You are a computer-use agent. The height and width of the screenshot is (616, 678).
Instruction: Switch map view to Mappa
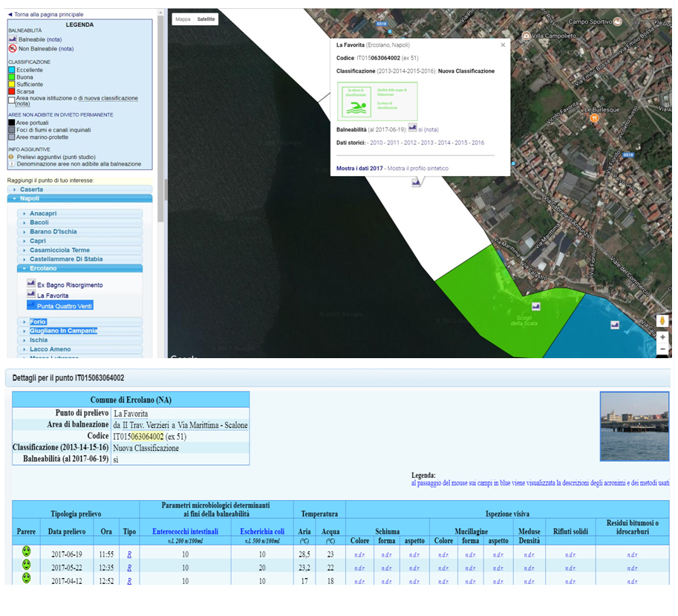point(183,19)
